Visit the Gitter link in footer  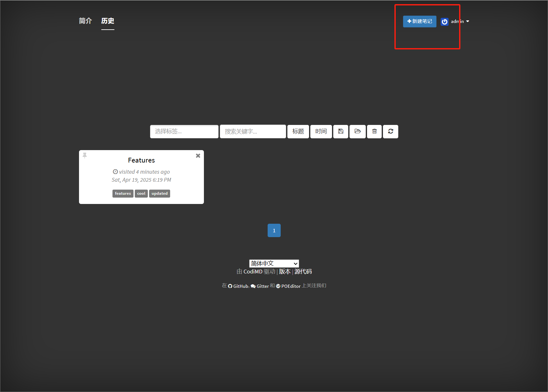click(x=260, y=286)
